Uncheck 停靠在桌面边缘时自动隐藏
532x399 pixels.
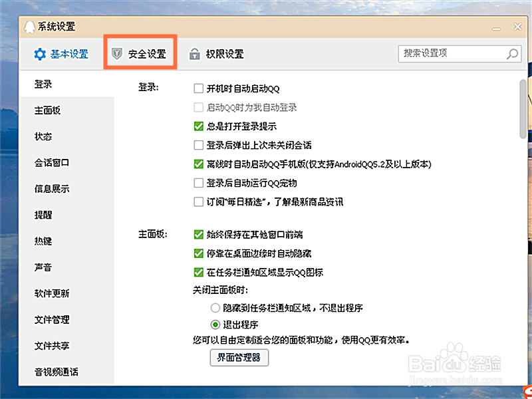pyautogui.click(x=198, y=253)
